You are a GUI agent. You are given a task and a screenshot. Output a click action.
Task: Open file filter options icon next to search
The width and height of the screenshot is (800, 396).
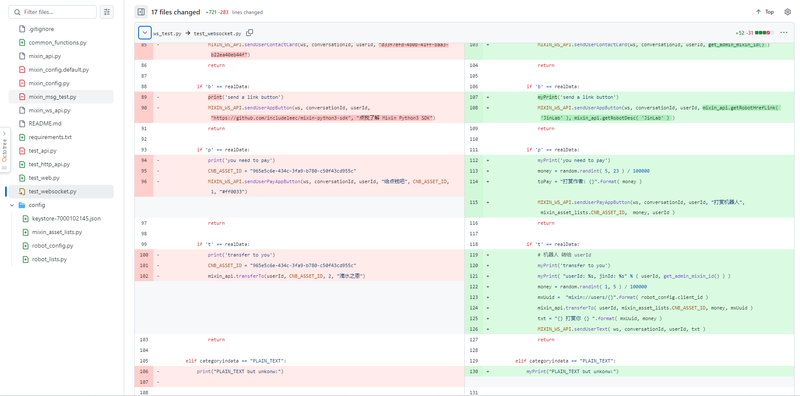tap(107, 12)
